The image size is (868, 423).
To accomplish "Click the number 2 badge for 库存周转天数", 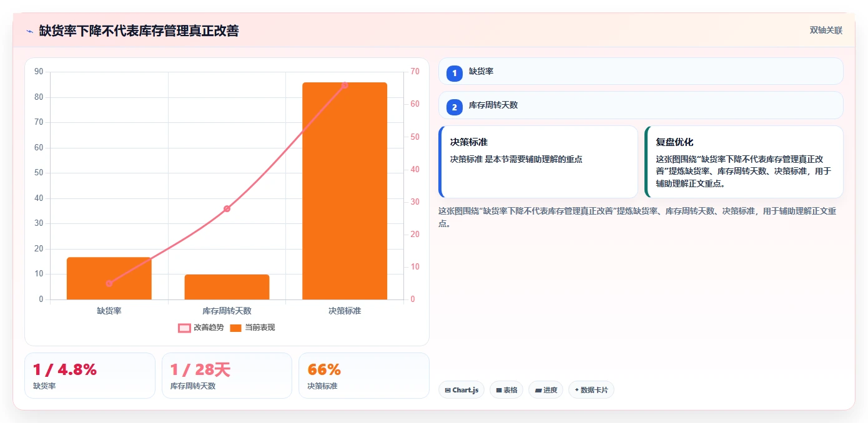I will 455,107.
